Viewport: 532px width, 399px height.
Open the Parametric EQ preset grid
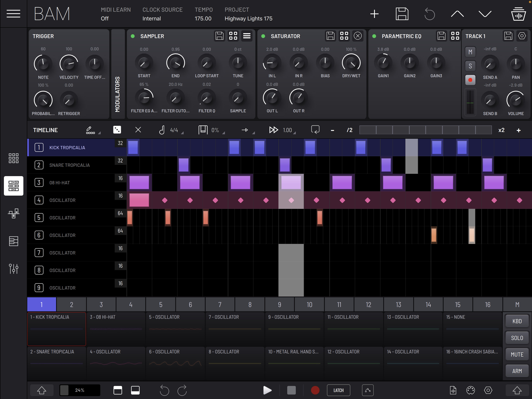coord(455,36)
